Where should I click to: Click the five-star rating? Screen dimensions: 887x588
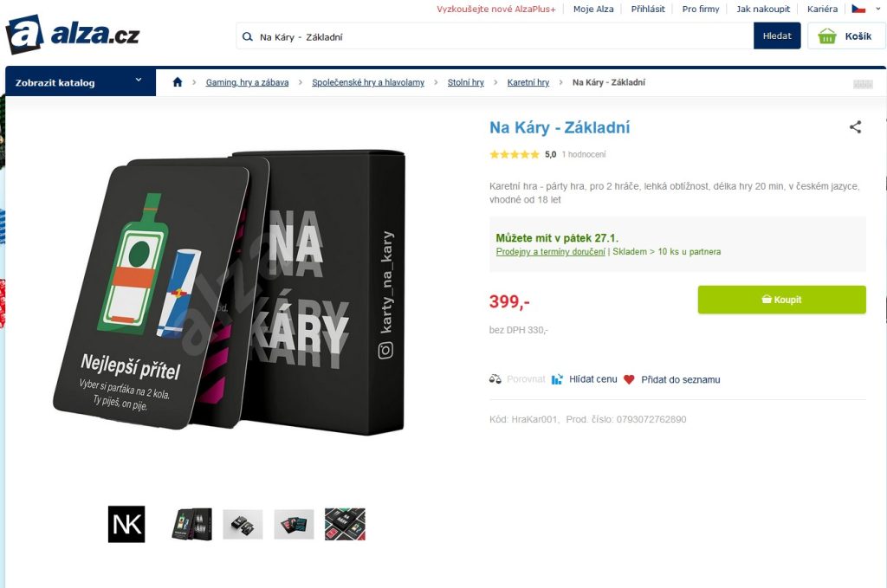pos(515,154)
